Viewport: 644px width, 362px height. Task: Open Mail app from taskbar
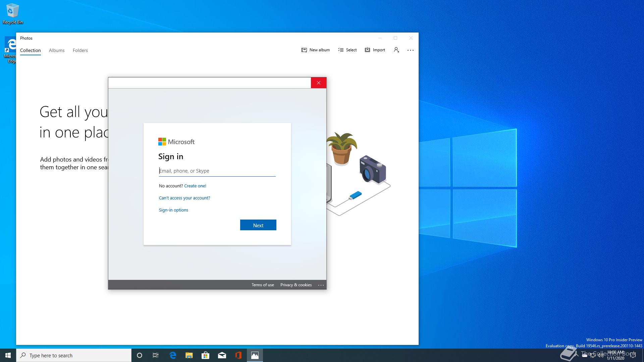pos(222,355)
